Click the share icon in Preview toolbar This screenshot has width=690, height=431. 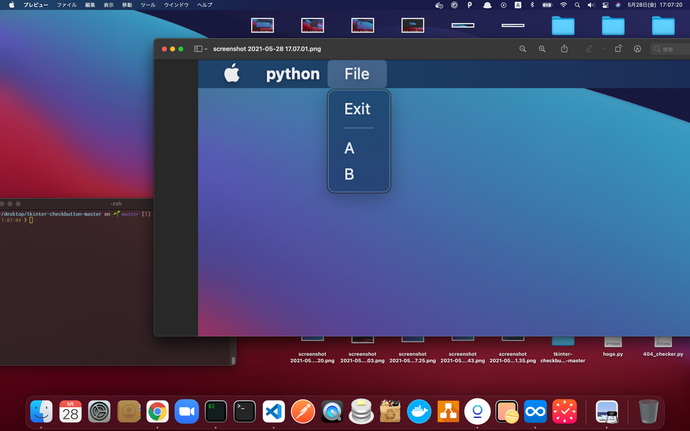click(x=565, y=48)
